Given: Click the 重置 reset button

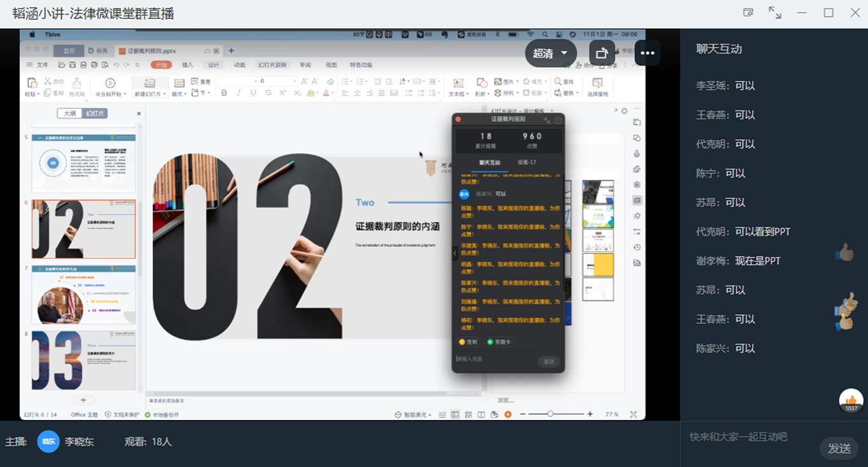Looking at the screenshot, I should coord(201,82).
